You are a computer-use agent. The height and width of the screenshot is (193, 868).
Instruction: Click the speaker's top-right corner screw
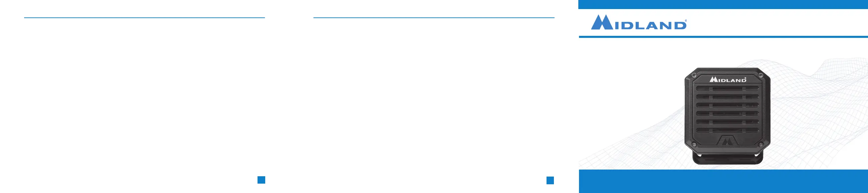pos(761,75)
